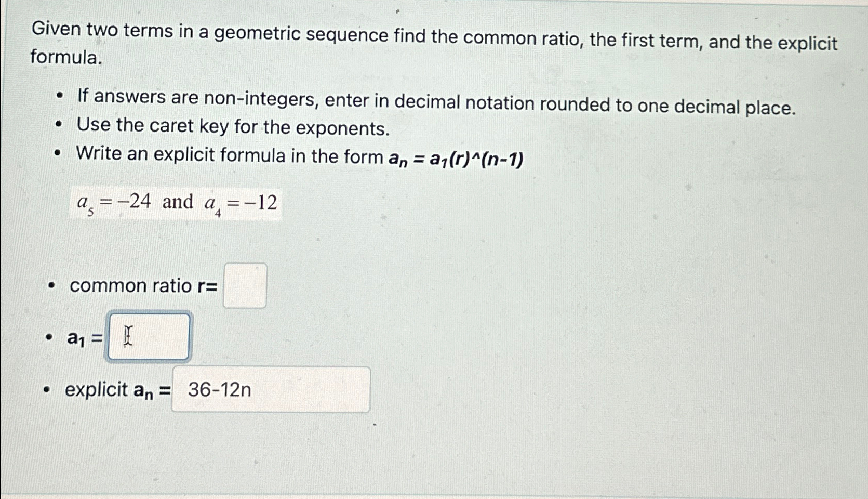Viewport: 868px width, 499px height.
Task: Click the bold a1 = label
Action: pyautogui.click(x=84, y=338)
